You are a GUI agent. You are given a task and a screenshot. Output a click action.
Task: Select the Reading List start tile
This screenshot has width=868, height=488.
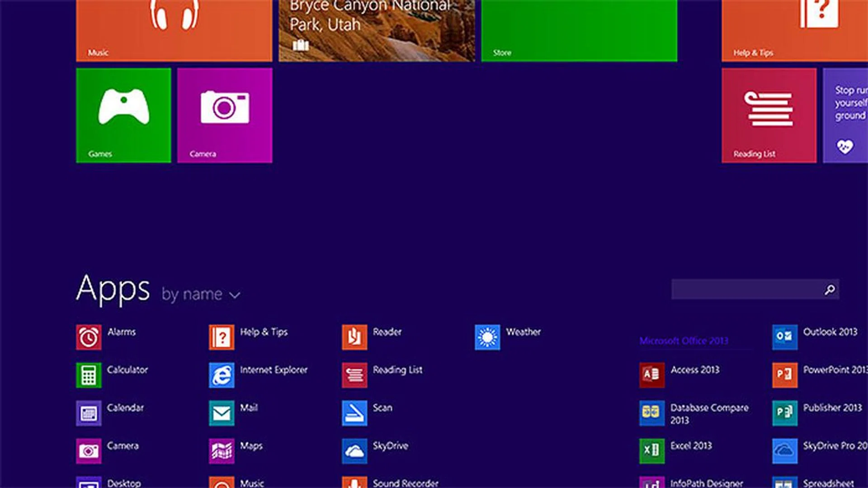click(769, 115)
